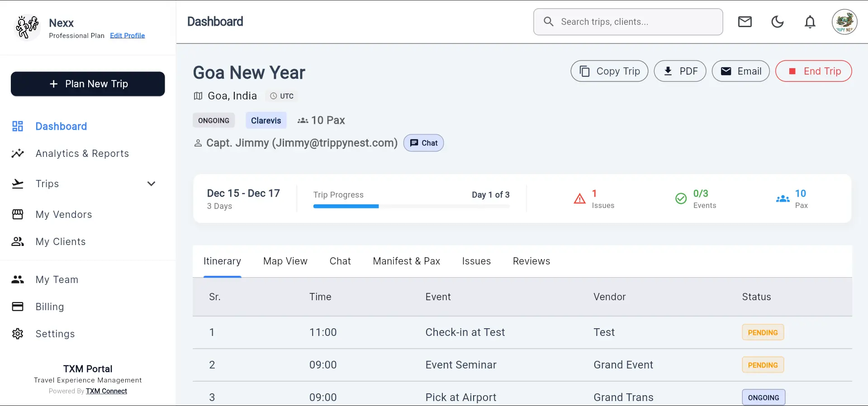This screenshot has height=406, width=868.
Task: Expand the Trips submenu chevron
Action: coord(152,184)
